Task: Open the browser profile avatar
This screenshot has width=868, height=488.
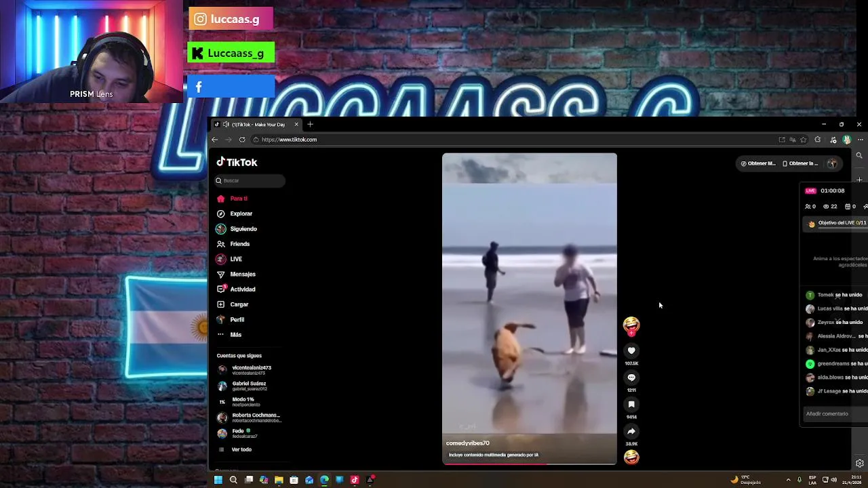Action: [846, 140]
